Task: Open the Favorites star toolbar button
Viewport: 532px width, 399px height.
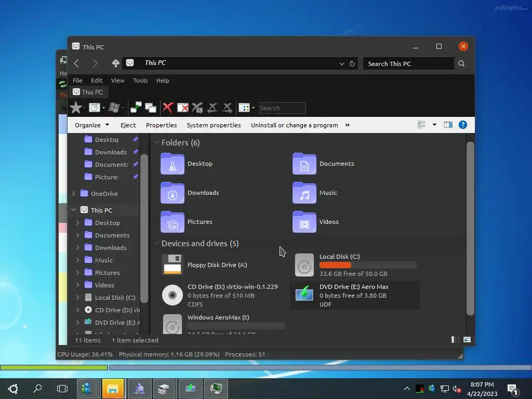Action: (76, 108)
